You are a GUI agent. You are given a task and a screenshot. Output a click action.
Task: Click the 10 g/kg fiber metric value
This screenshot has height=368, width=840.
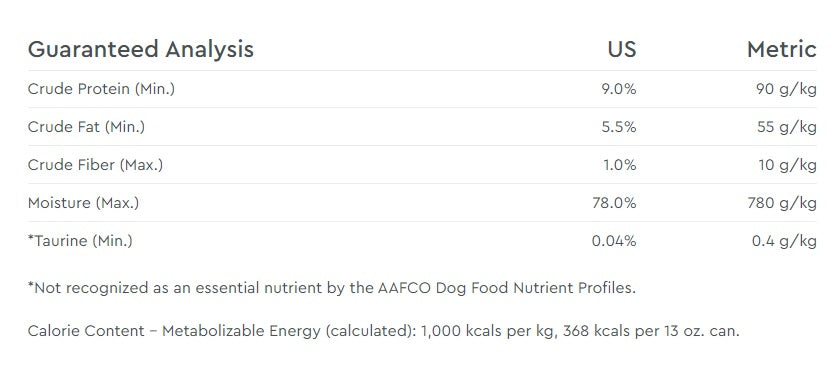pos(788,166)
